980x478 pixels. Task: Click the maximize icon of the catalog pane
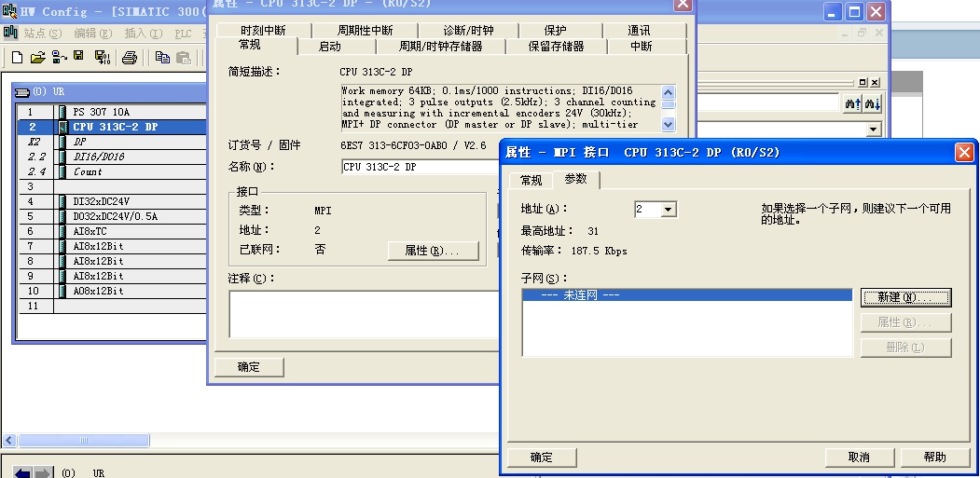pos(863,83)
